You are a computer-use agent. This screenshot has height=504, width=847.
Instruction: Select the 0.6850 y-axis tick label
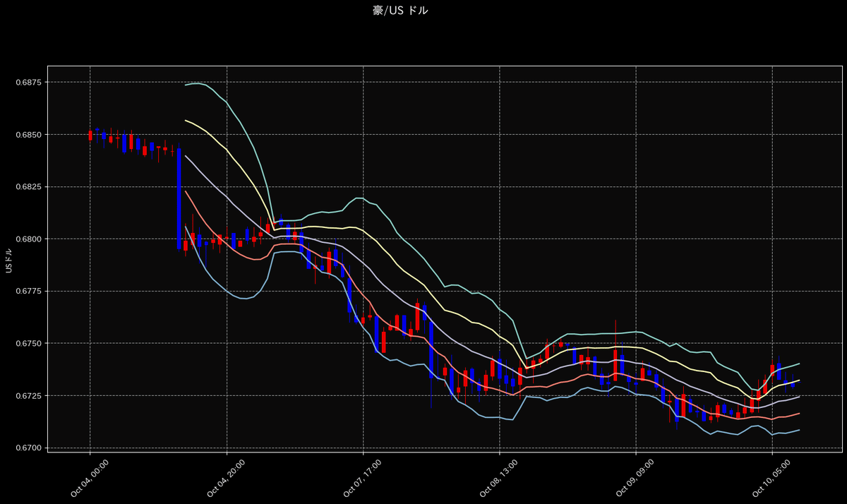[x=30, y=135]
